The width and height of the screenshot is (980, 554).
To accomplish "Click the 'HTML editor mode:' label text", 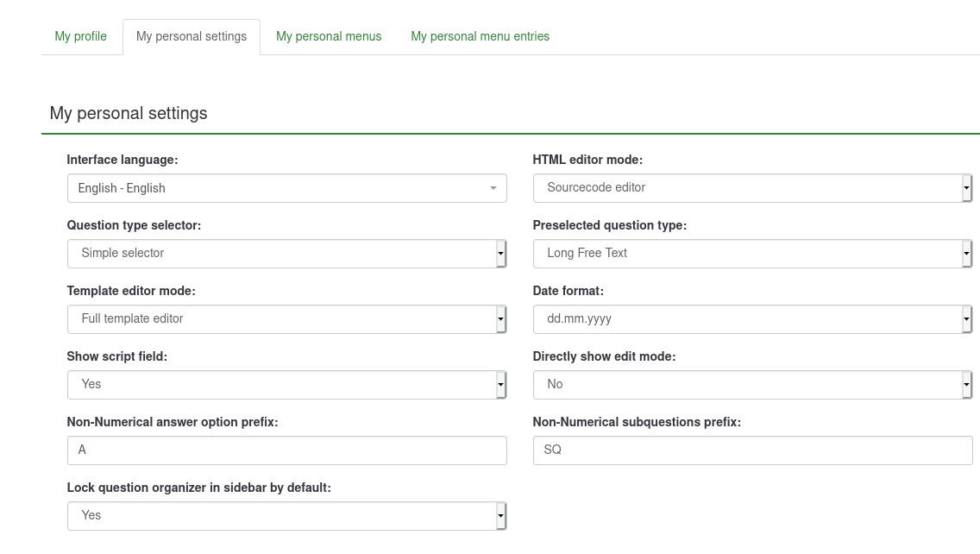I will pyautogui.click(x=587, y=160).
